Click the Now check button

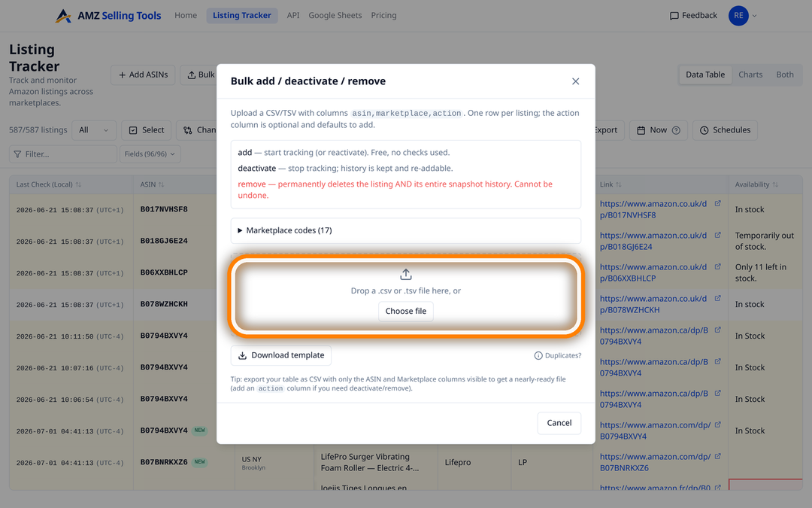658,130
